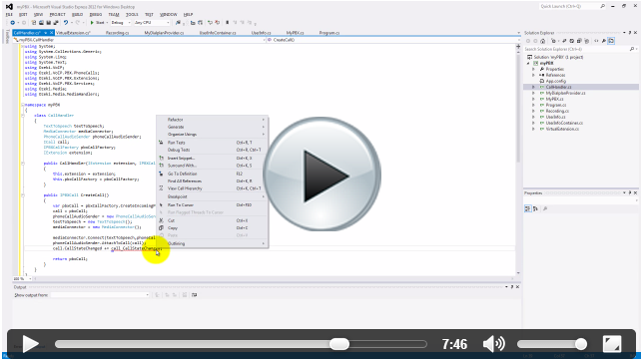Click the green Start debugging arrow
Image resolution: width=644 pixels, height=359 pixels.
click(x=92, y=23)
